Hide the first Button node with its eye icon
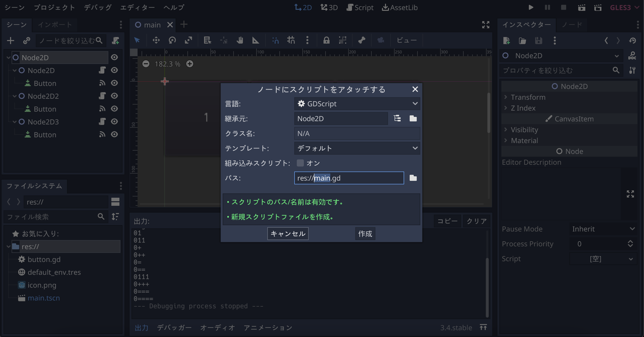The width and height of the screenshot is (644, 337). pyautogui.click(x=115, y=83)
